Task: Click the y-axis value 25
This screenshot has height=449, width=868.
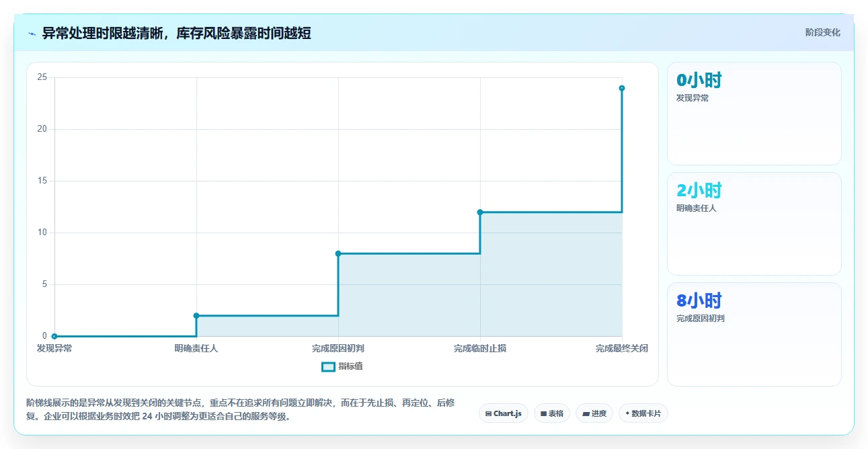Action: 42,77
